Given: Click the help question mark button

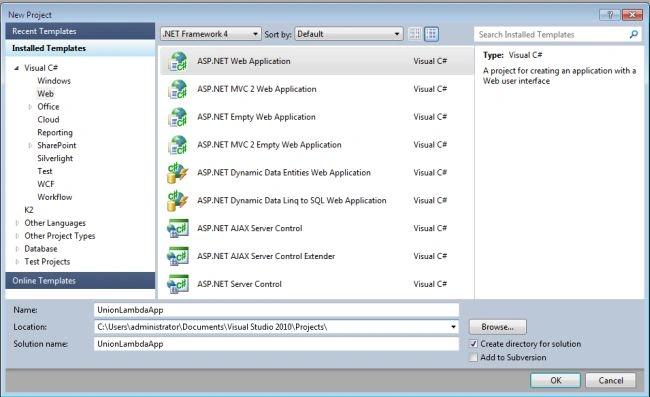Looking at the screenshot, I should point(610,15).
